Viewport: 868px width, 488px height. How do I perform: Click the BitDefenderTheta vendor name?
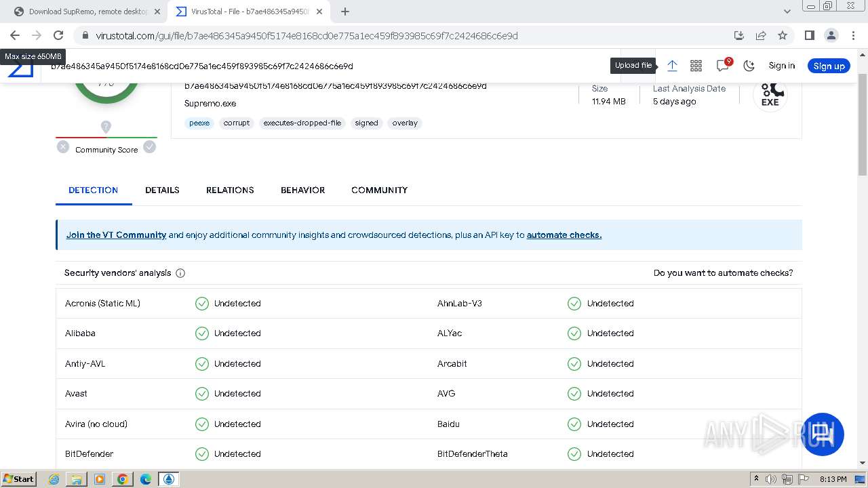pos(472,454)
